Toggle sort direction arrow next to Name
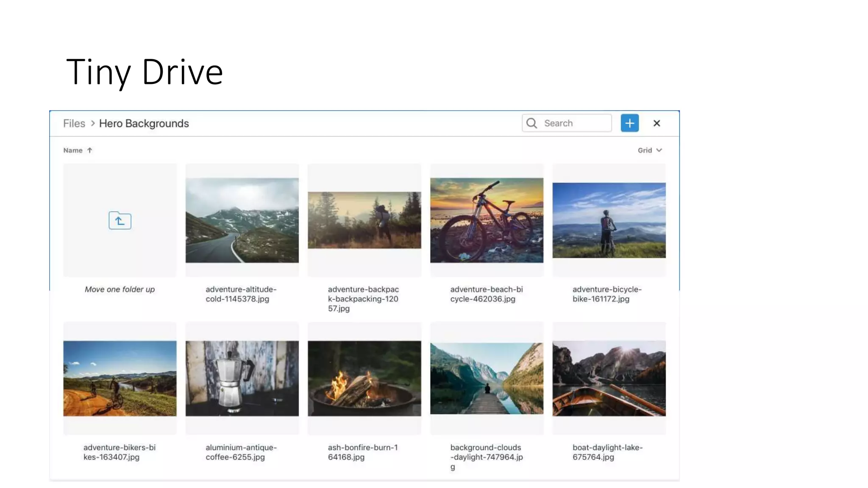The image size is (868, 488). tap(90, 150)
